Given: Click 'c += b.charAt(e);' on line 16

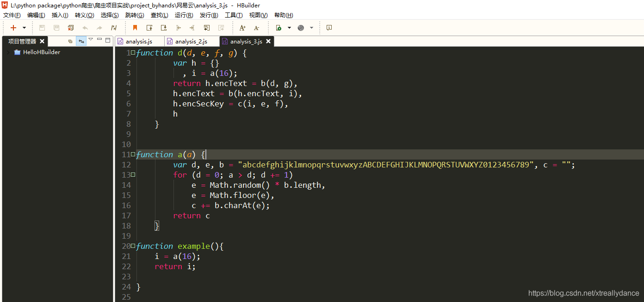Looking at the screenshot, I should pos(230,206).
